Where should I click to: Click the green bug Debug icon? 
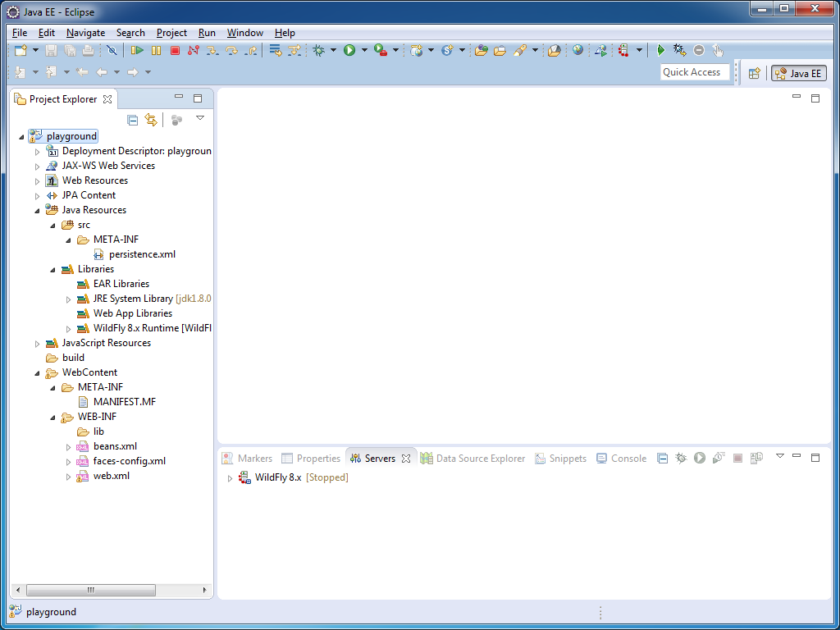pyautogui.click(x=319, y=50)
